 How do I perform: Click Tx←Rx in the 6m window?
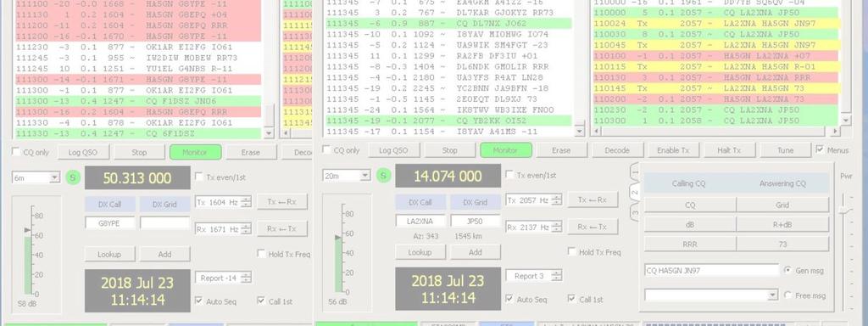(281, 202)
